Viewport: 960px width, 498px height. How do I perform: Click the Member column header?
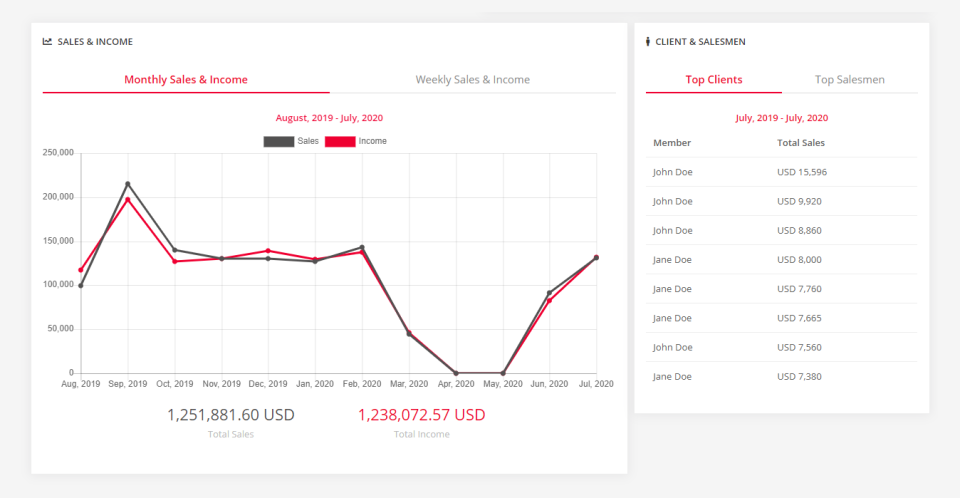[x=672, y=143]
